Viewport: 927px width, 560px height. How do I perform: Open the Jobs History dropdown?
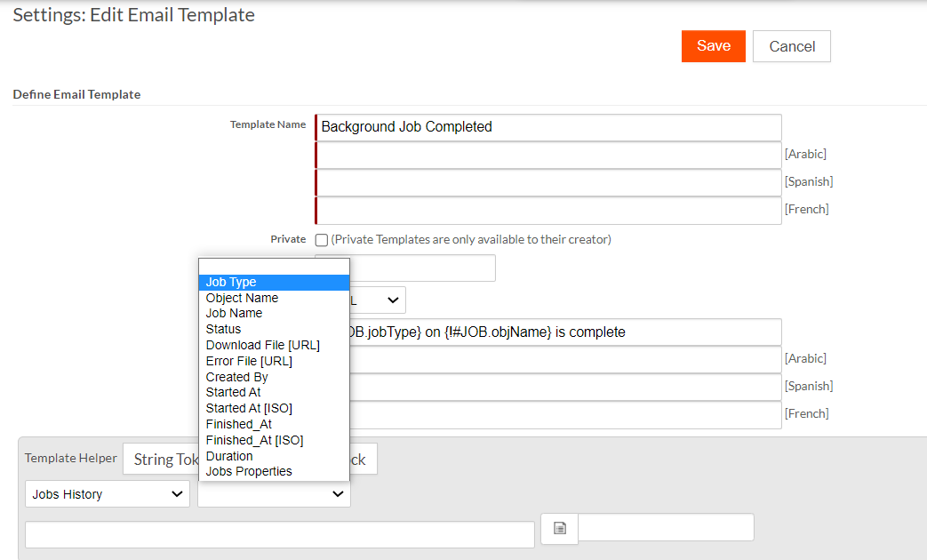click(107, 493)
